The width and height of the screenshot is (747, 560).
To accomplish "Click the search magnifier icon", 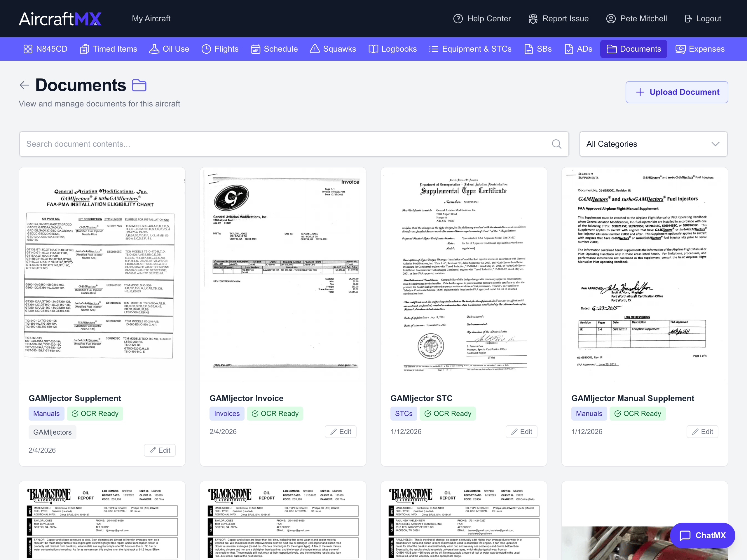I will pos(556,144).
